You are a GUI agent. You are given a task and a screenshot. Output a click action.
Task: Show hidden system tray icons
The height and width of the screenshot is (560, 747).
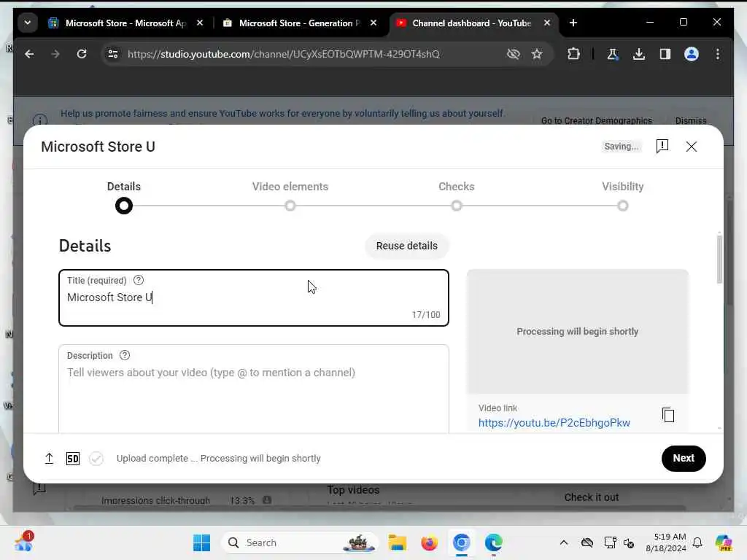pyautogui.click(x=564, y=542)
